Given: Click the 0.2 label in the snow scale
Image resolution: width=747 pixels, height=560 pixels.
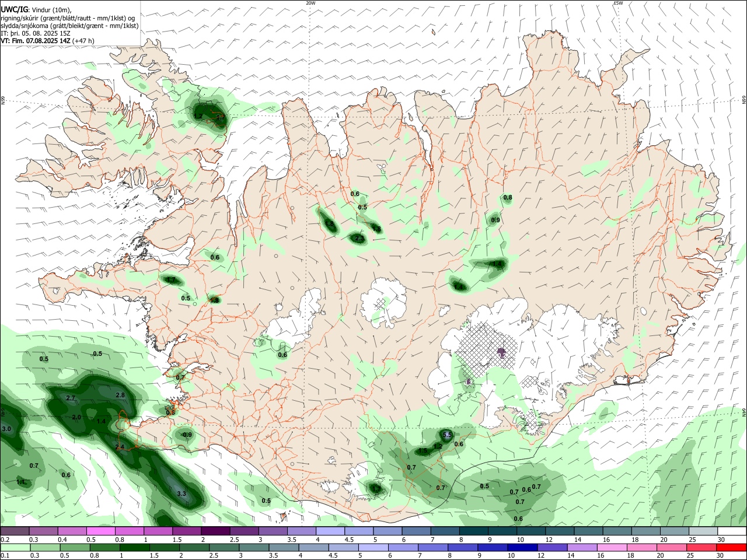Looking at the screenshot, I should tap(5, 539).
